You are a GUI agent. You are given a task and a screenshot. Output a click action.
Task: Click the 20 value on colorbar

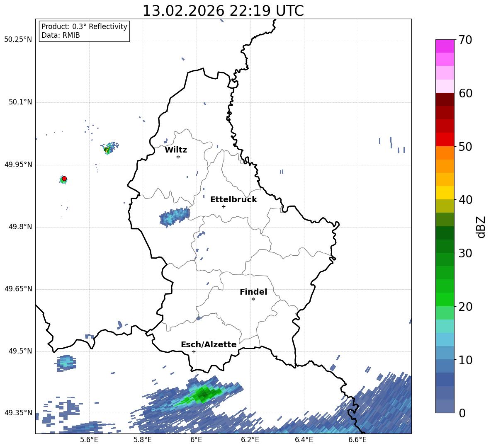click(x=465, y=307)
